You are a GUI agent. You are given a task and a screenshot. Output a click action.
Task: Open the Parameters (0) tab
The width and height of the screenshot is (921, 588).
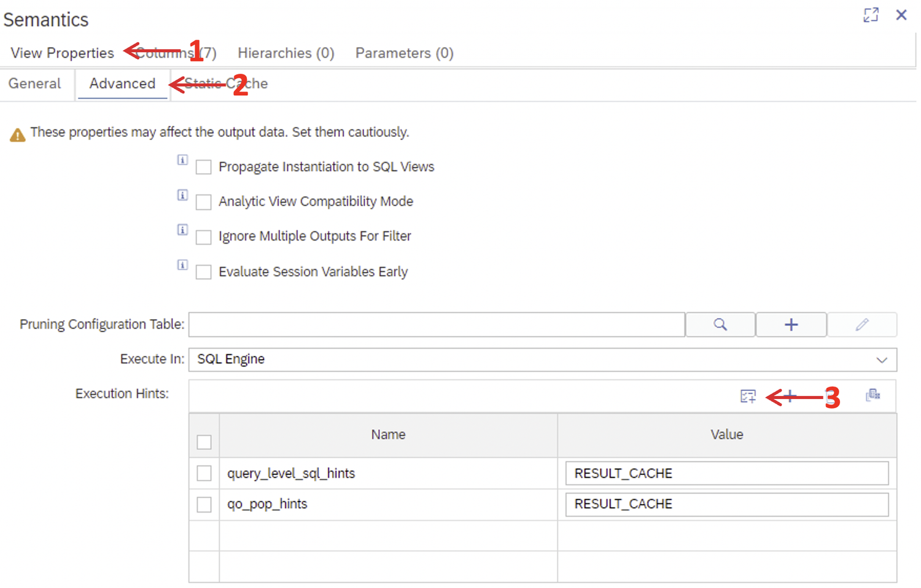[403, 53]
